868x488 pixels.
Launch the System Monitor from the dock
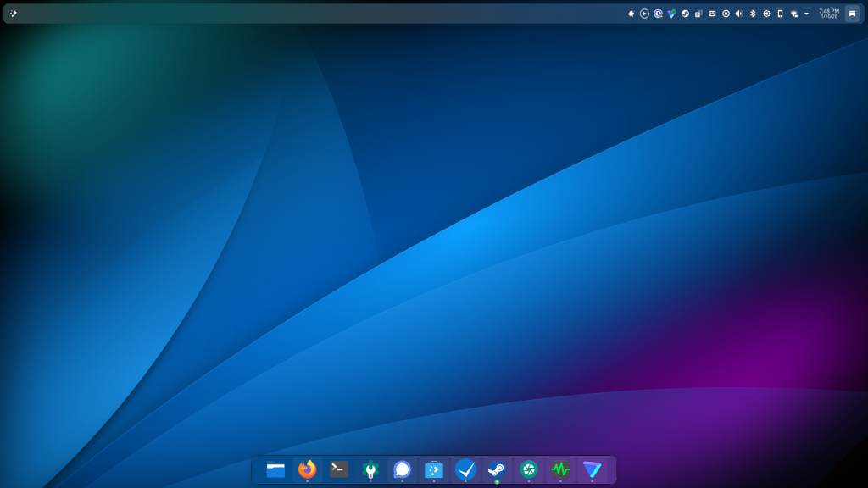(x=560, y=469)
